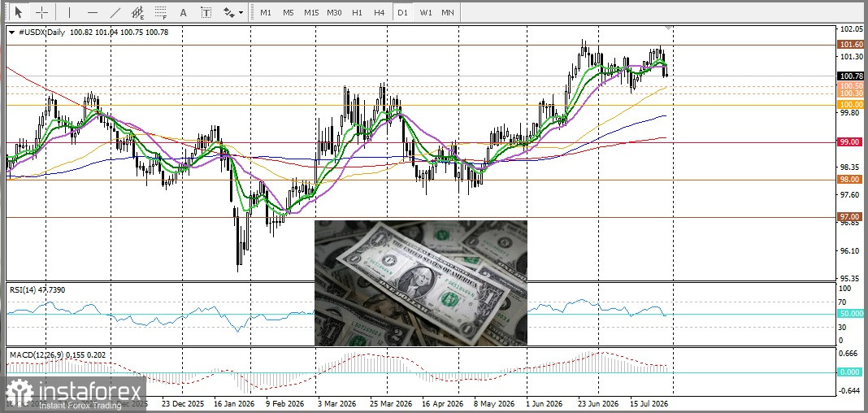Screen dimensions: 868x413
Task: Select the Fibonacci retracement tool
Action: 161,12
